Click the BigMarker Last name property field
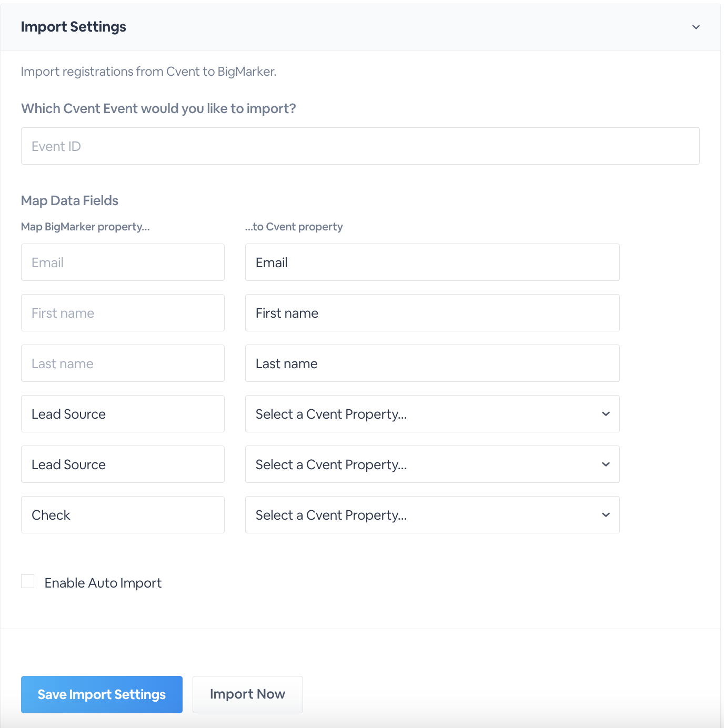The width and height of the screenshot is (724, 728). tap(123, 363)
